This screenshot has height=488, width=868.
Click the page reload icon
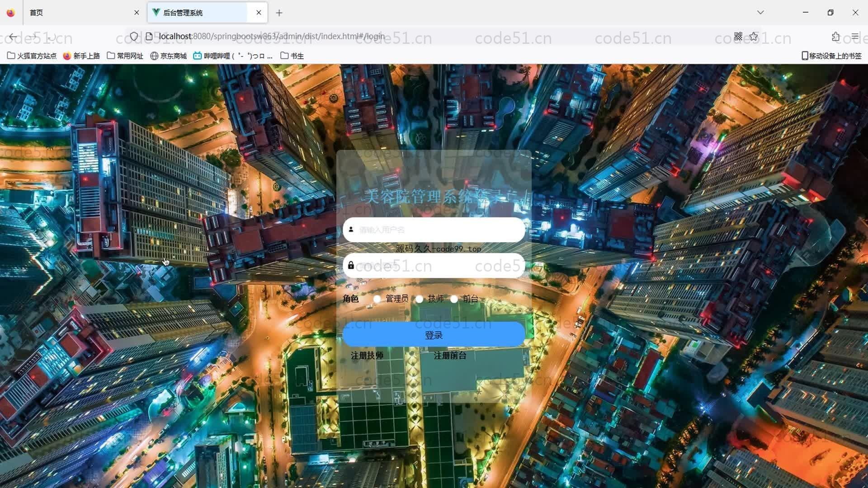51,37
